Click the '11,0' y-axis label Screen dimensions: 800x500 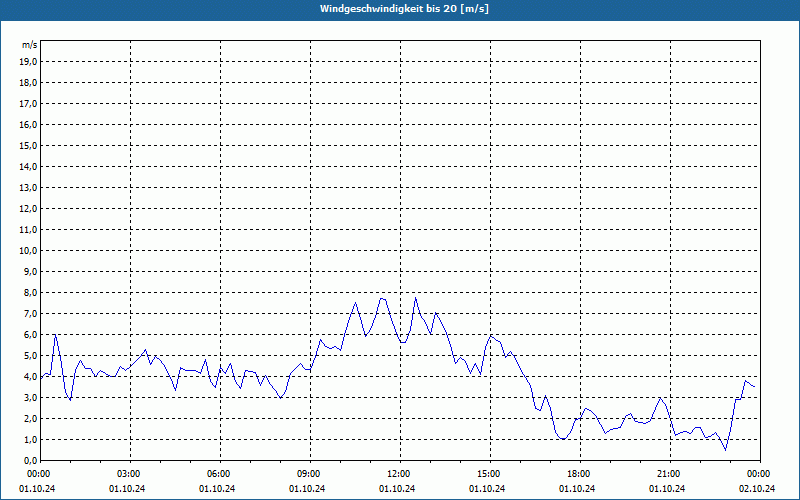tap(28, 230)
